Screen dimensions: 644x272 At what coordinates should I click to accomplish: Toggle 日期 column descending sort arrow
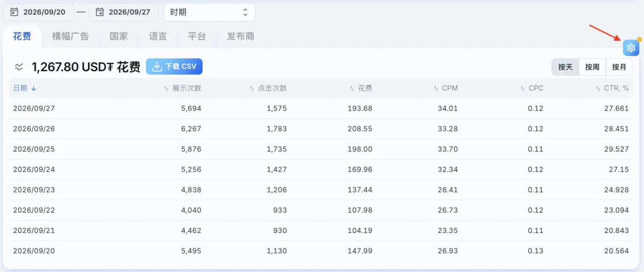(34, 88)
